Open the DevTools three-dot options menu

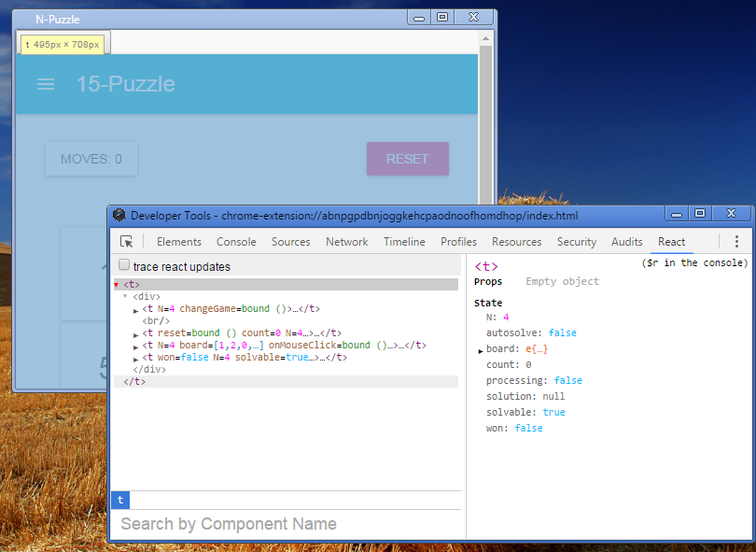coord(736,242)
